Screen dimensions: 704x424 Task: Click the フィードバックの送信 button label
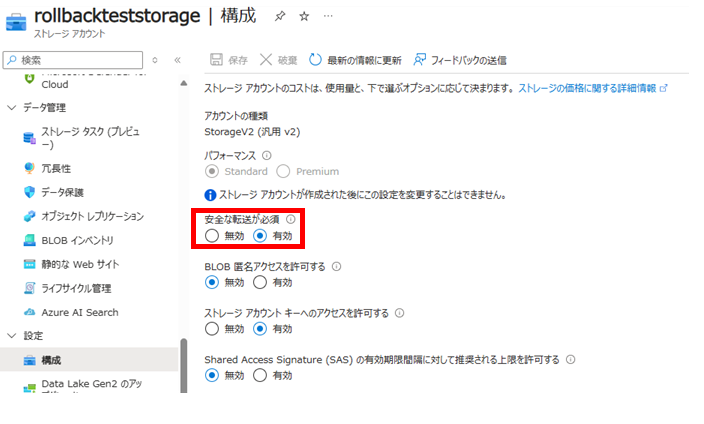click(469, 60)
